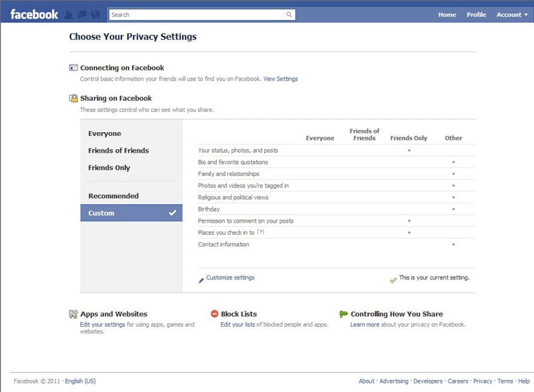Open the messages icon in header
The image size is (534, 392).
[x=82, y=15]
